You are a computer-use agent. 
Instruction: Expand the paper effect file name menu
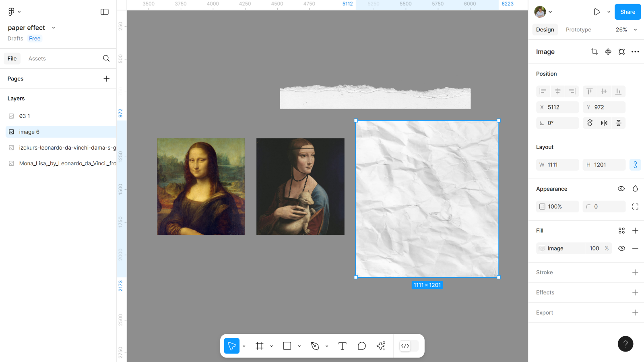pos(54,28)
